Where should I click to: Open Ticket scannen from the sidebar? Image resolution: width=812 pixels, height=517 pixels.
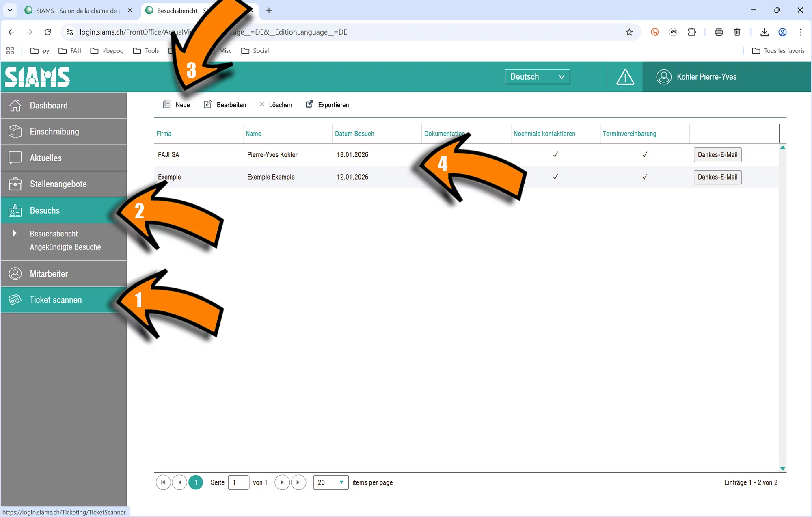[56, 300]
